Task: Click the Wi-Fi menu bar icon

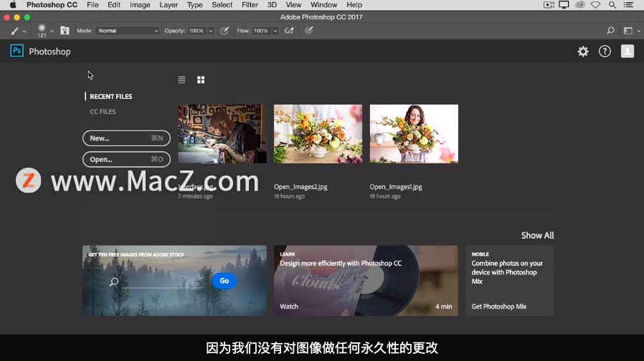Action: pos(595,5)
